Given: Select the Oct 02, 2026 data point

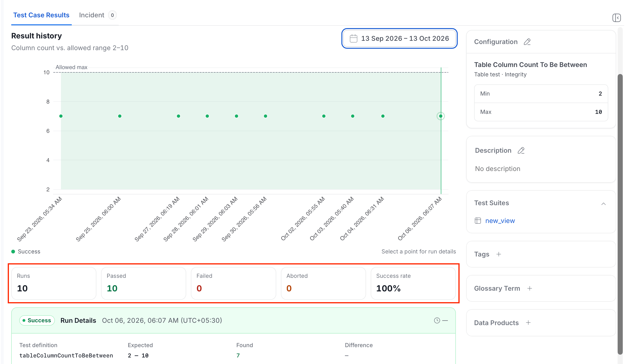Looking at the screenshot, I should click(324, 116).
